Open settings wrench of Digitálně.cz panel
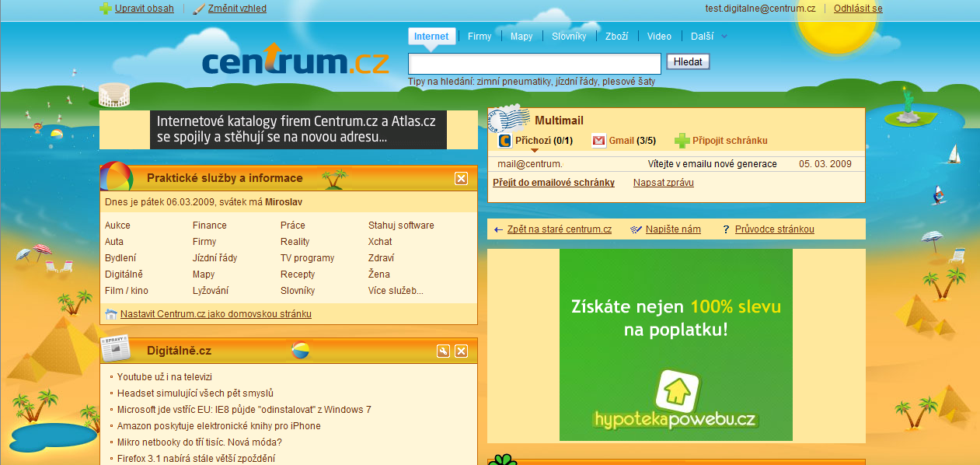This screenshot has width=980, height=465. click(443, 351)
